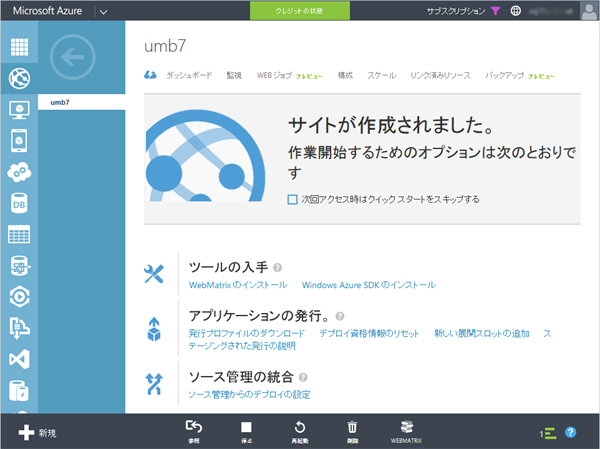Click the tools wrench icon for ツールの入手
Viewport: 600px width, 449px height.
pyautogui.click(x=154, y=274)
